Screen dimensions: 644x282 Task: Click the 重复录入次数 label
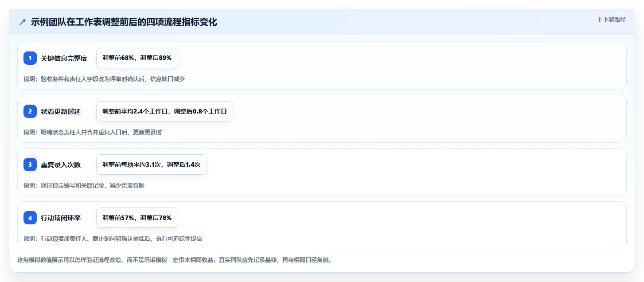pos(61,164)
